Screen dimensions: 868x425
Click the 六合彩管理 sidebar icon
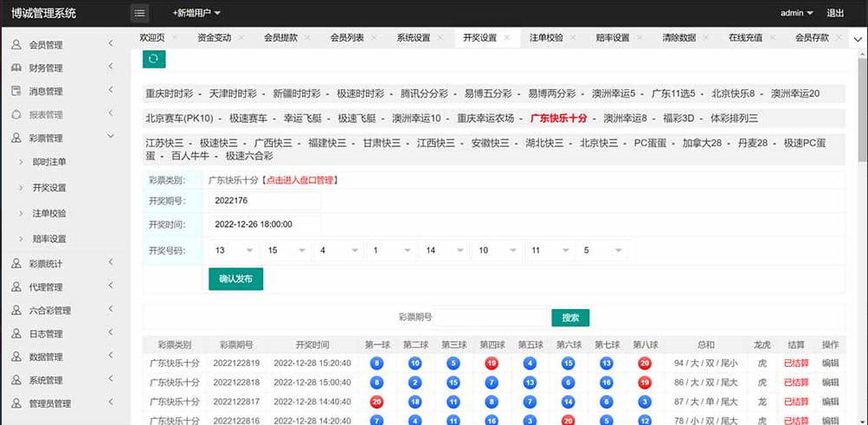pos(16,311)
